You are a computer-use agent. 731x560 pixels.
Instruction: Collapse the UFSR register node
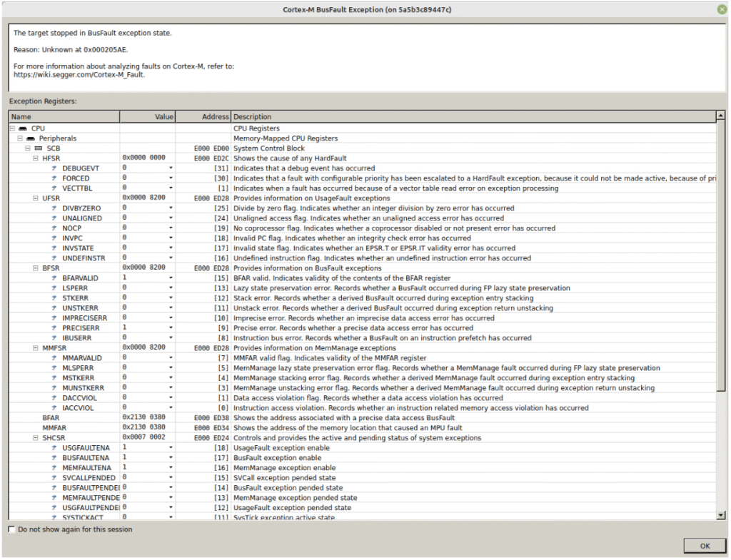pyautogui.click(x=36, y=198)
